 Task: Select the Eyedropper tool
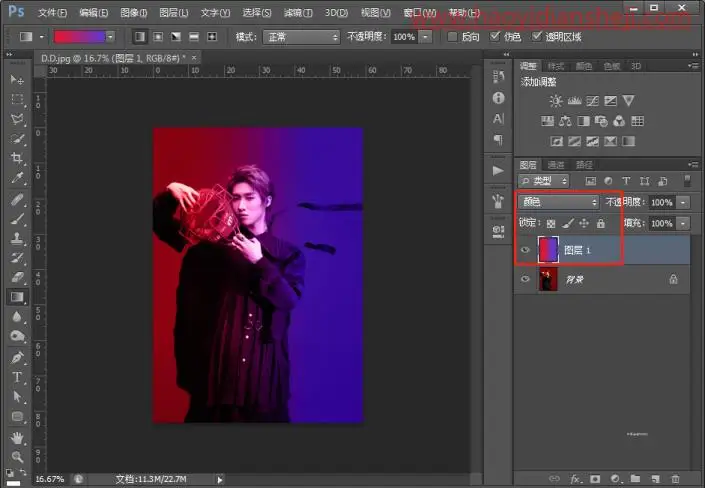pyautogui.click(x=17, y=178)
